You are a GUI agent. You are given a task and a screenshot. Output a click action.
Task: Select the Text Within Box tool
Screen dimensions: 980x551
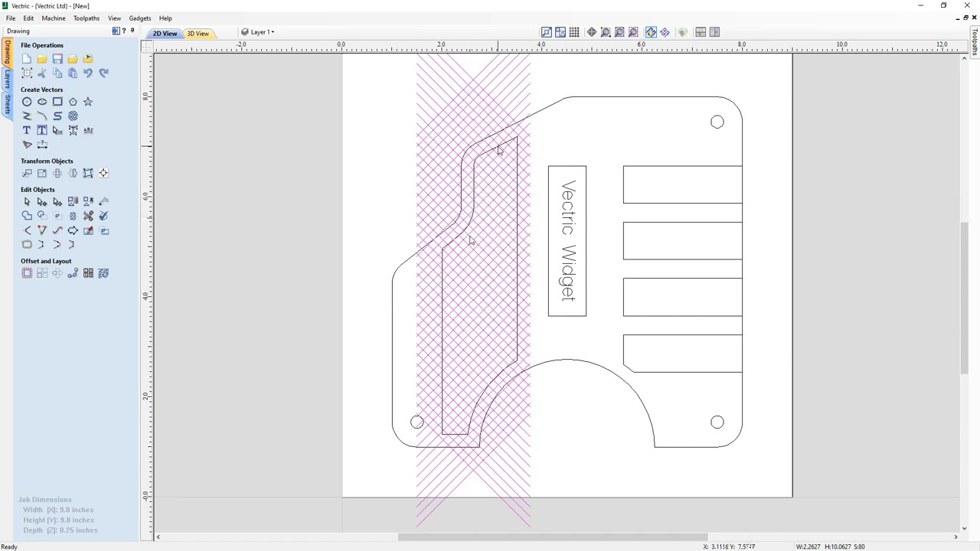[42, 131]
